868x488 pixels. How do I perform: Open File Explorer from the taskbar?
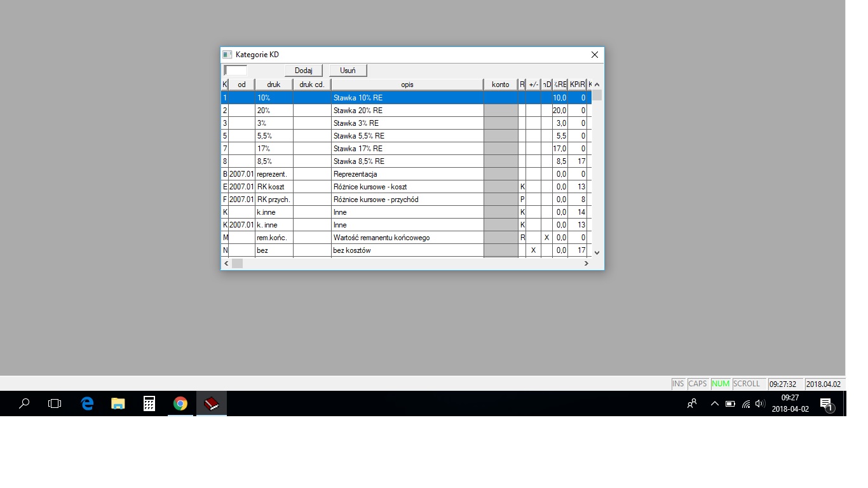[118, 403]
